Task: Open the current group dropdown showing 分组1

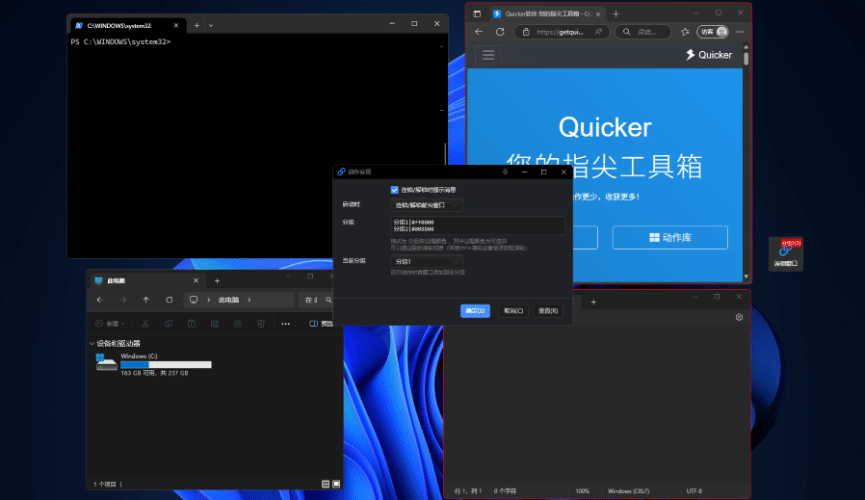Action: coord(426,262)
